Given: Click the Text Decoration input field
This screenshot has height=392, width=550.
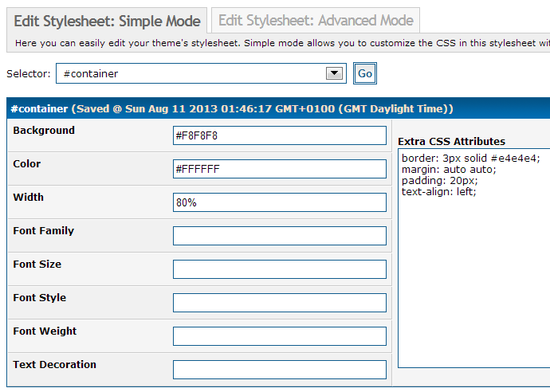Looking at the screenshot, I should point(279,370).
